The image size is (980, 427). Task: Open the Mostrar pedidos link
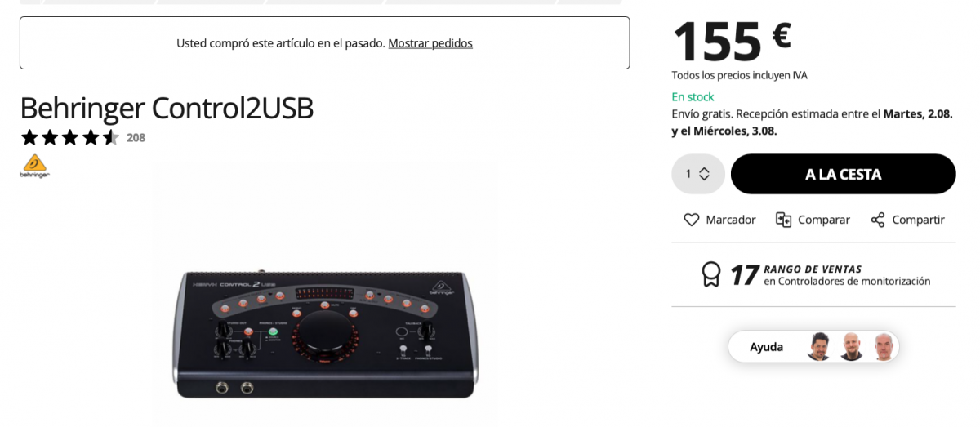click(430, 43)
